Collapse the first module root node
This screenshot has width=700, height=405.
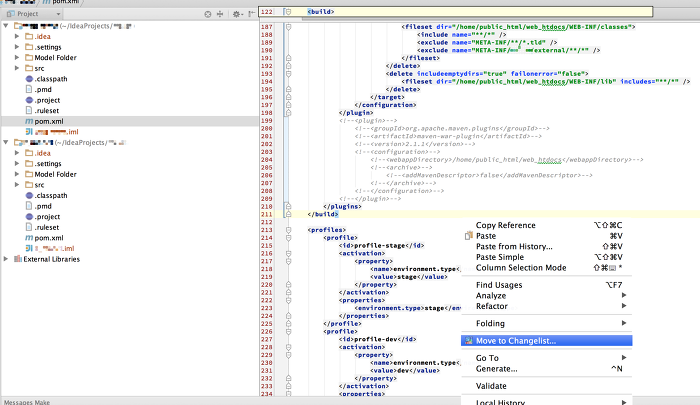(6, 26)
